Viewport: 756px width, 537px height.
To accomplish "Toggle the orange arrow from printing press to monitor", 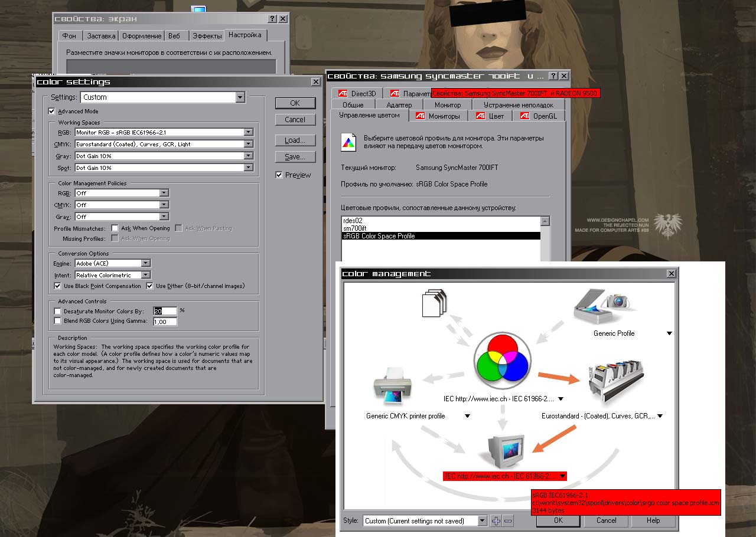I will [x=553, y=439].
